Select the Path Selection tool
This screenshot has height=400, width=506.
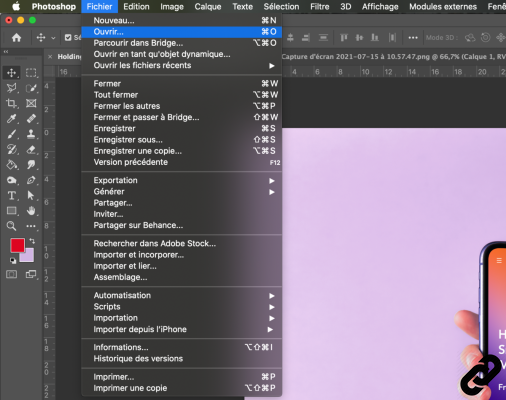31,195
